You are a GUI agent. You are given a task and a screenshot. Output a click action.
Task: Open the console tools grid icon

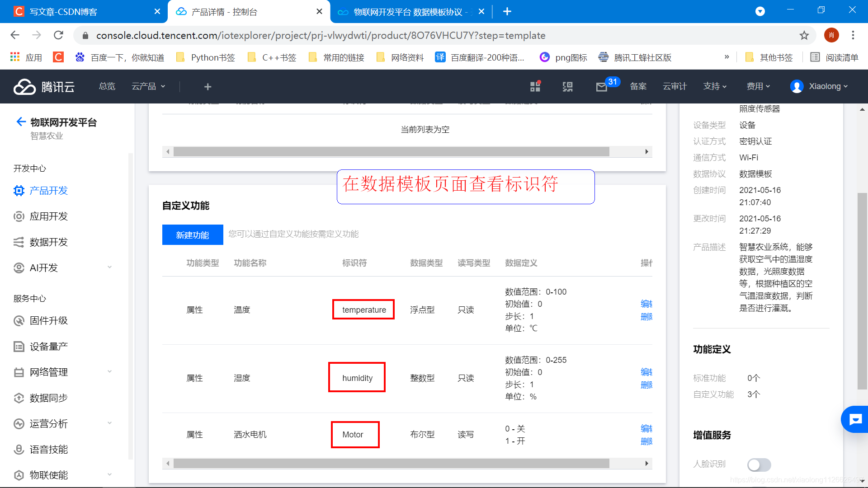point(535,86)
